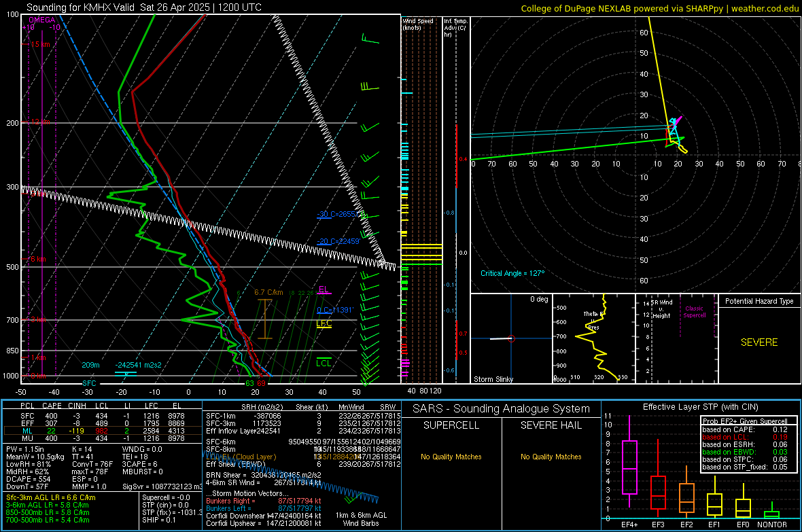The image size is (802, 532).
Task: Click the magenta EL marker on skew-T
Action: [324, 289]
